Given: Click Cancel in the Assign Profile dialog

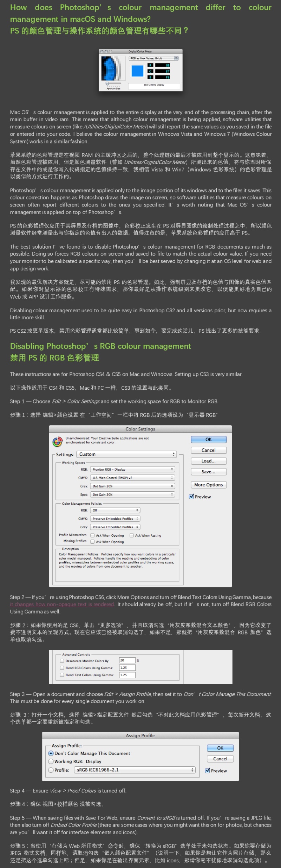Looking at the screenshot, I should tap(220, 759).
